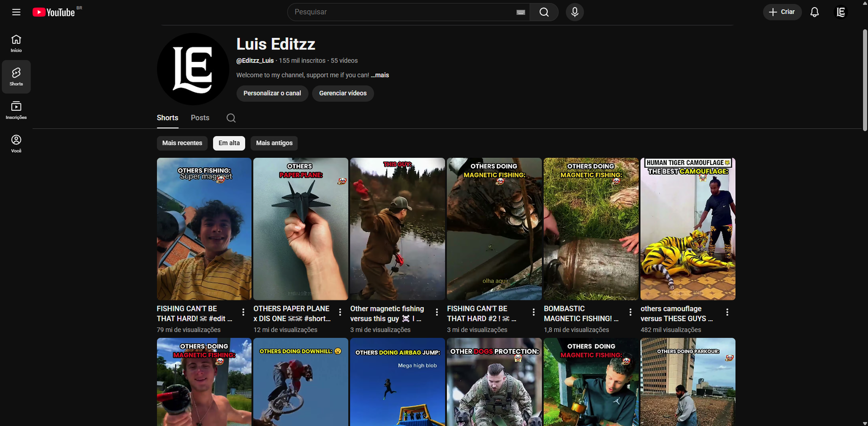The image size is (868, 426).
Task: Open options for others camouflage short
Action: tap(727, 312)
